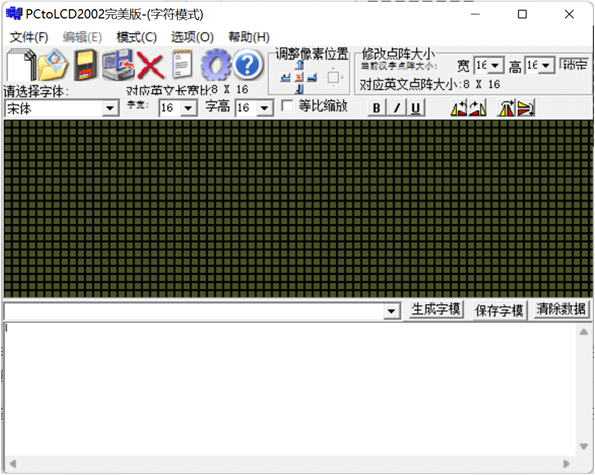The image size is (595, 475).
Task: Shift pixels up with the up arrow
Action: [299, 65]
